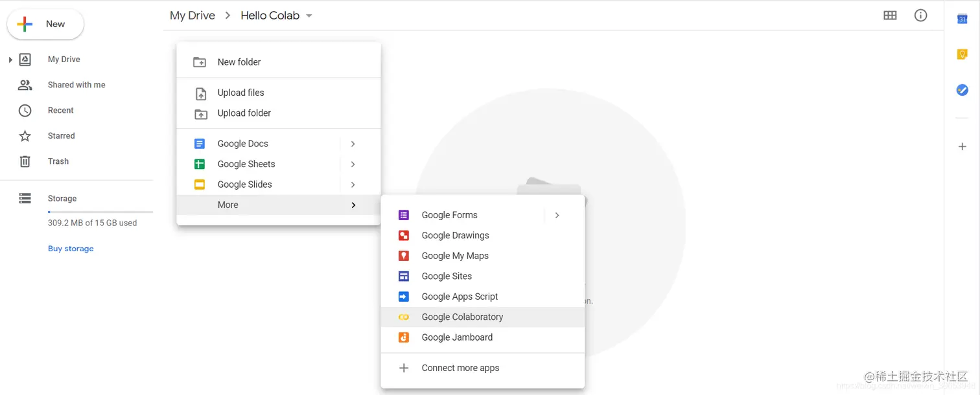Click the Google Apps Script arrow icon
This screenshot has height=395, width=980.
coord(404,297)
